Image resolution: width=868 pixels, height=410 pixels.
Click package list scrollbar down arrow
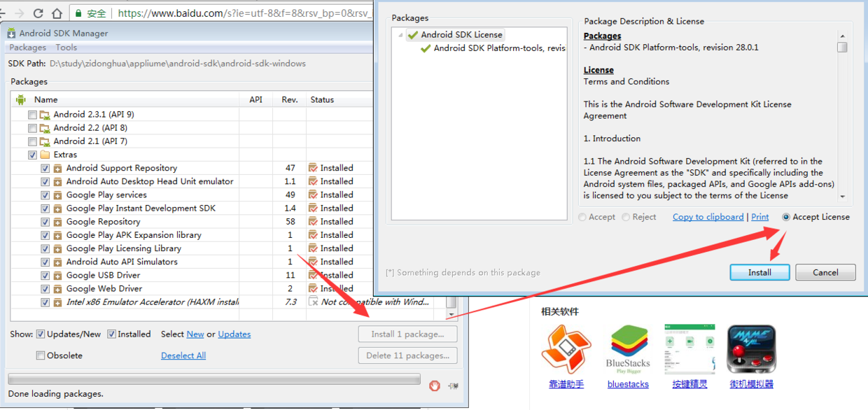(x=451, y=316)
